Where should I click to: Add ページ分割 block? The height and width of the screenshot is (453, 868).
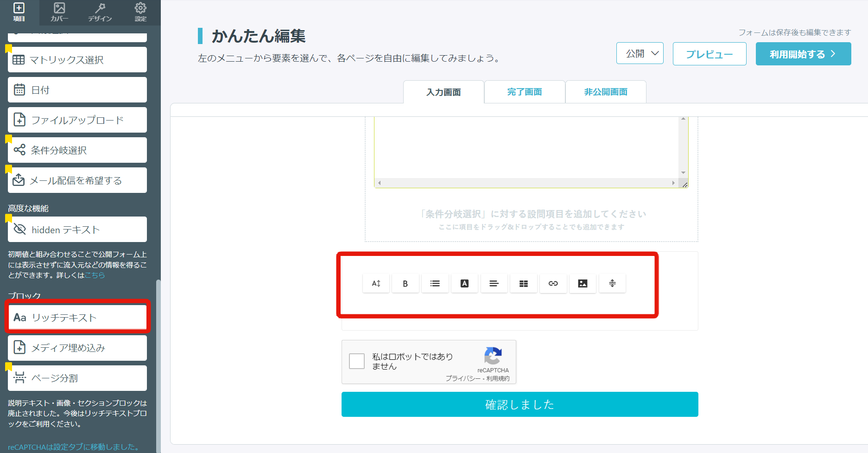(x=77, y=378)
